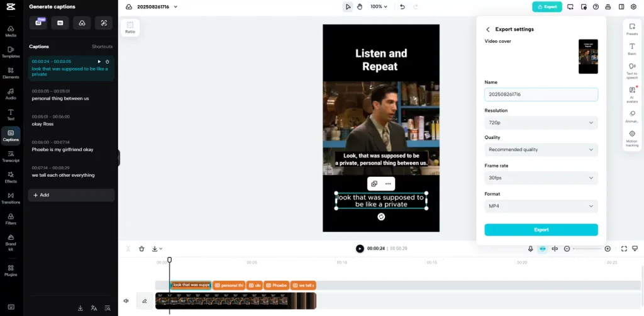The image size is (644, 316).
Task: Select the hand pan tool
Action: coord(360,7)
